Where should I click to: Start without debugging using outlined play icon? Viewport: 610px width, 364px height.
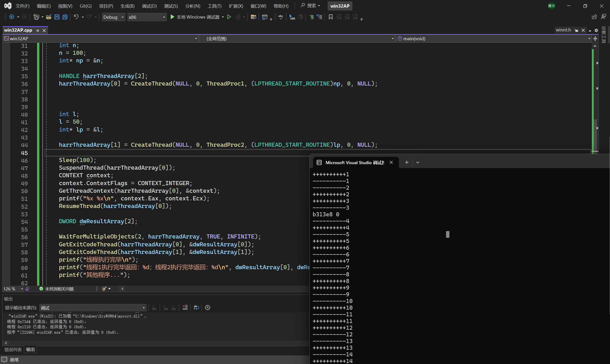229,17
